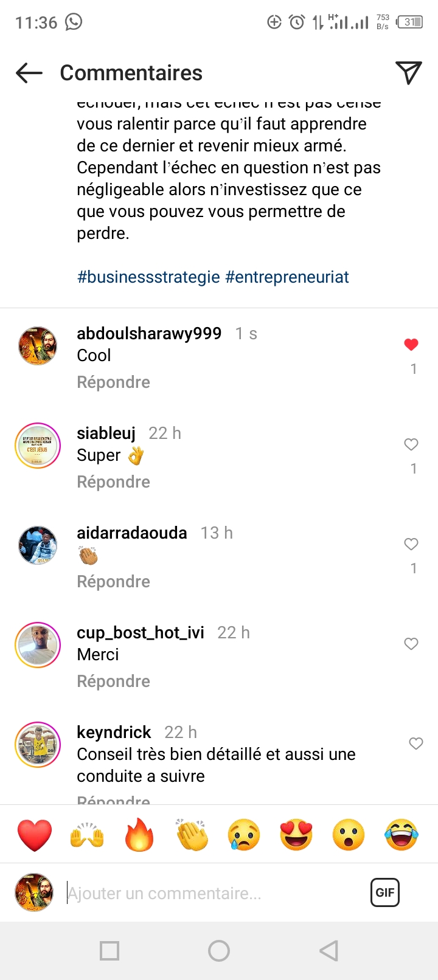This screenshot has width=438, height=980.
Task: Insert the raised hands quick emoji
Action: [x=87, y=835]
